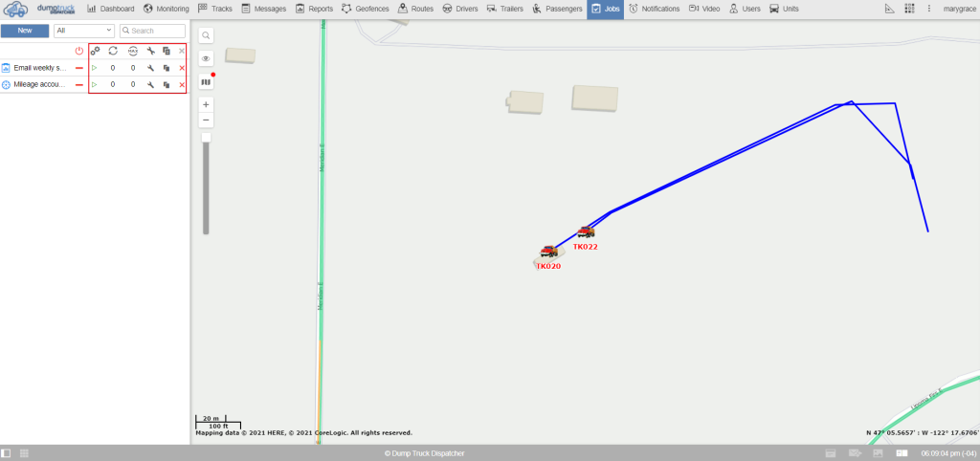Toggle state of Email weekly job
980x461 pixels.
79,68
